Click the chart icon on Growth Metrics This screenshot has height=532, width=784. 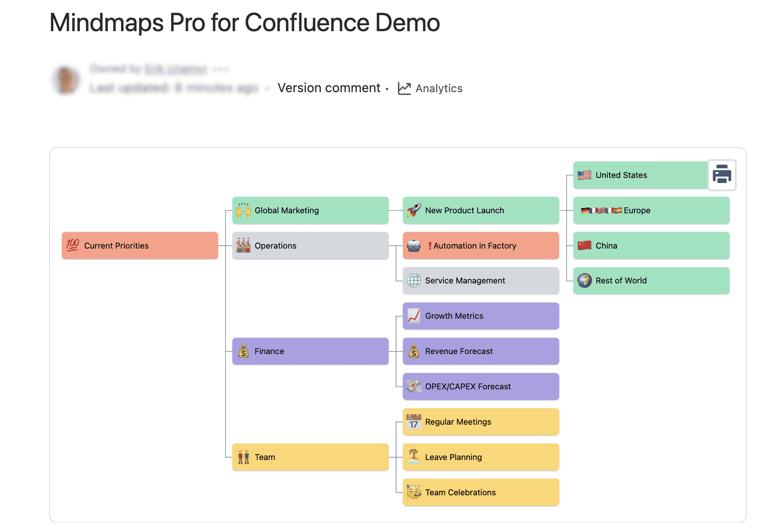click(x=414, y=316)
